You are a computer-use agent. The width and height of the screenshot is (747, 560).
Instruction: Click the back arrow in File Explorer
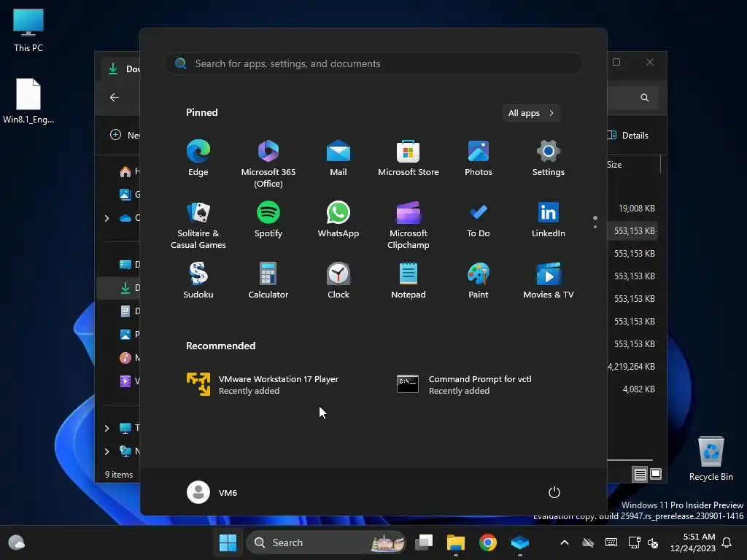pyautogui.click(x=115, y=97)
